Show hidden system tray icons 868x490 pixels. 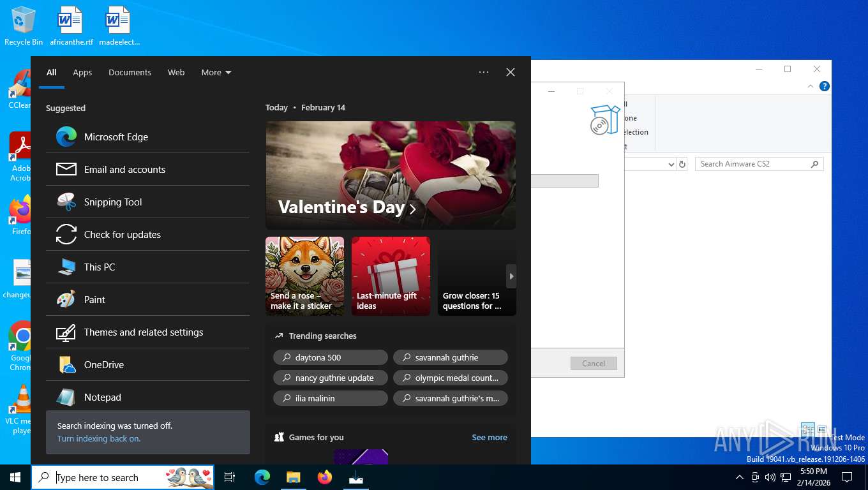tap(740, 477)
